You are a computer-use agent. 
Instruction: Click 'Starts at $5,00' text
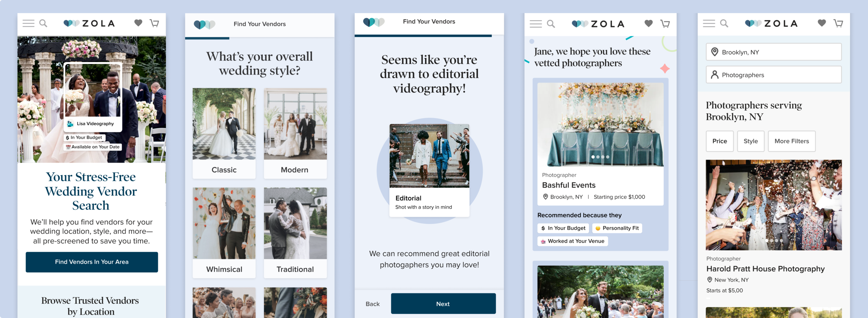(725, 291)
